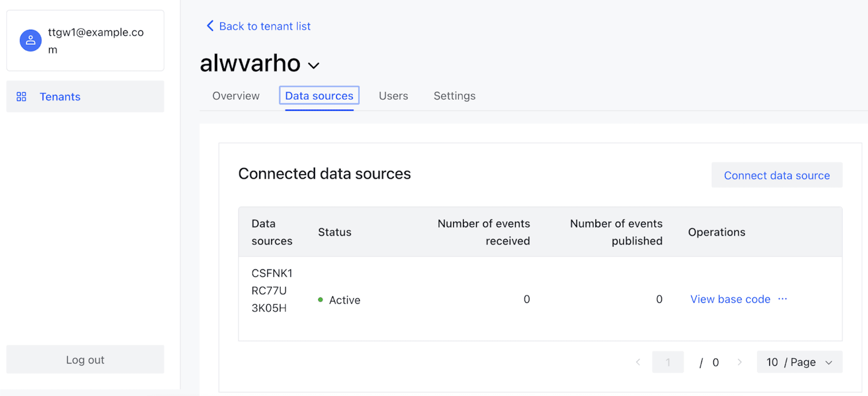This screenshot has height=396, width=868.
Task: Switch to the Overview tab
Action: [236, 96]
